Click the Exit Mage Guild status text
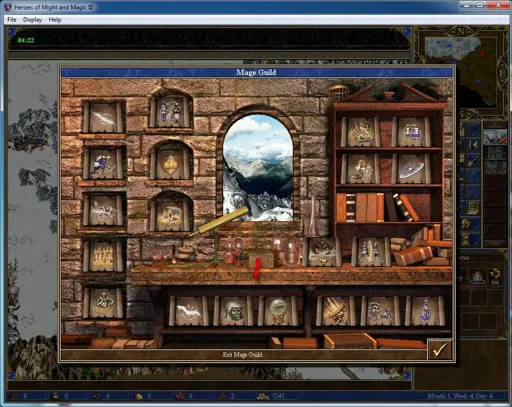This screenshot has height=407, width=512. coord(242,354)
